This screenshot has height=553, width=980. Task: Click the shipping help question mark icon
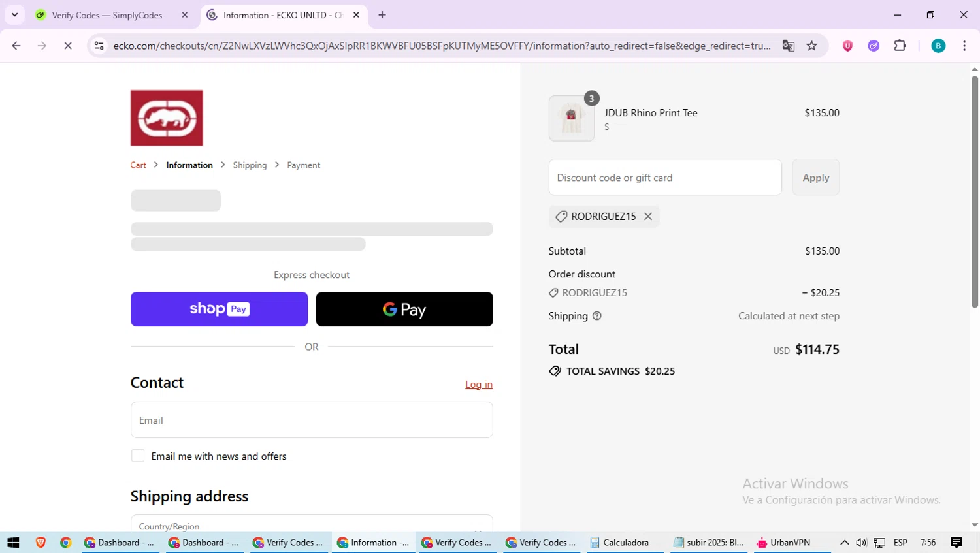coord(596,316)
